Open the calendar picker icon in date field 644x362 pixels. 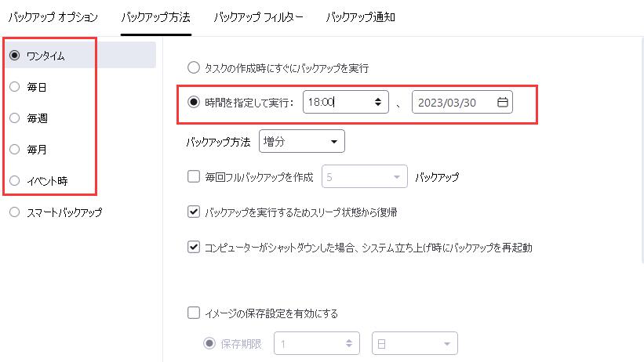click(503, 102)
